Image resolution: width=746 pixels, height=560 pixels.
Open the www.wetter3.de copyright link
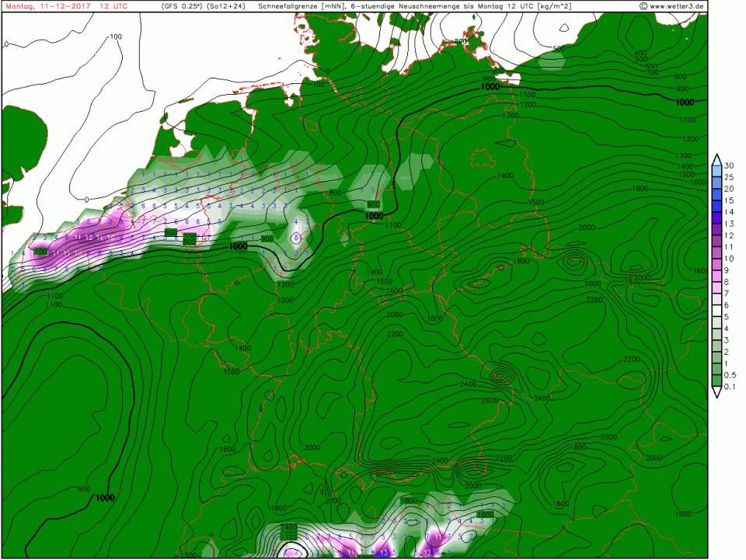pyautogui.click(x=672, y=6)
